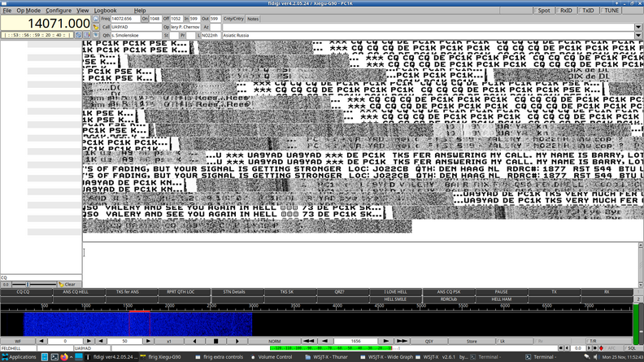Viewport: 644px width, 362px height.
Task: Increase the waterfall range value 50
Action: click(148, 341)
